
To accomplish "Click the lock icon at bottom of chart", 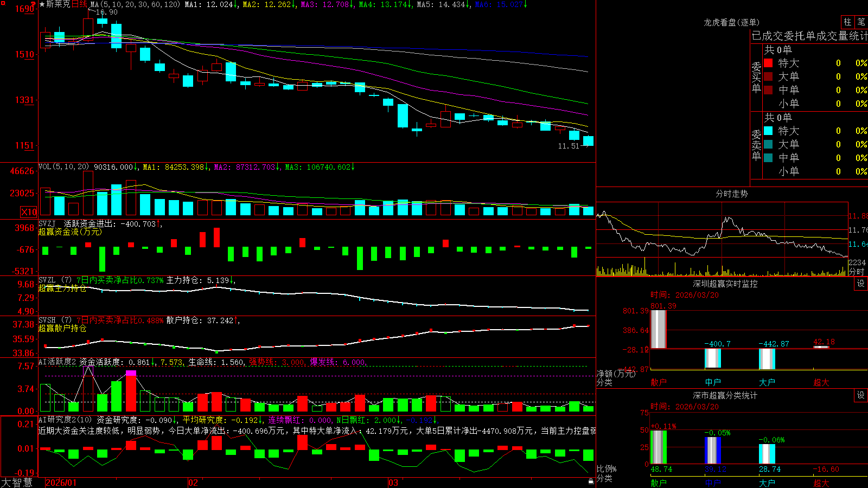I will coord(591,481).
